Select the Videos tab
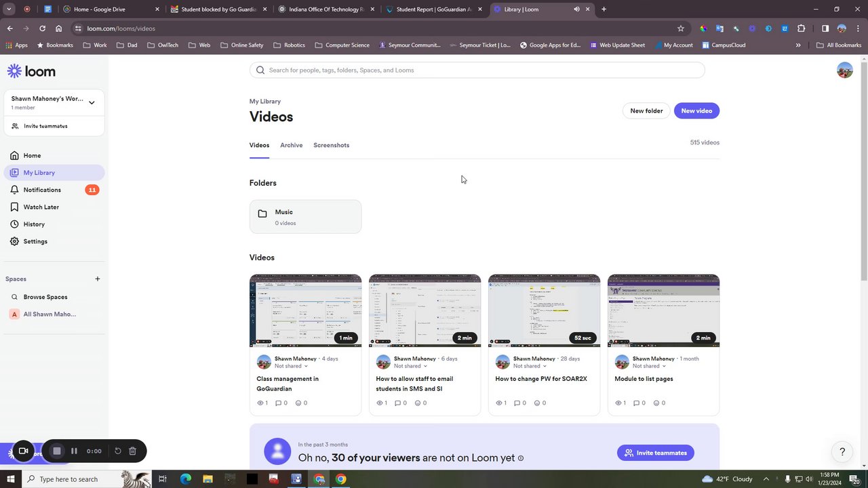The height and width of the screenshot is (488, 868). (259, 145)
